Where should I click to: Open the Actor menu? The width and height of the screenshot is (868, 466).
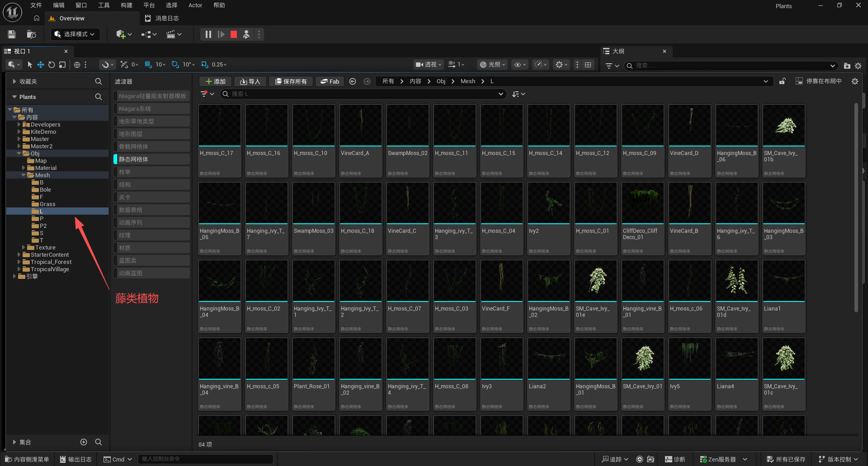click(x=195, y=5)
